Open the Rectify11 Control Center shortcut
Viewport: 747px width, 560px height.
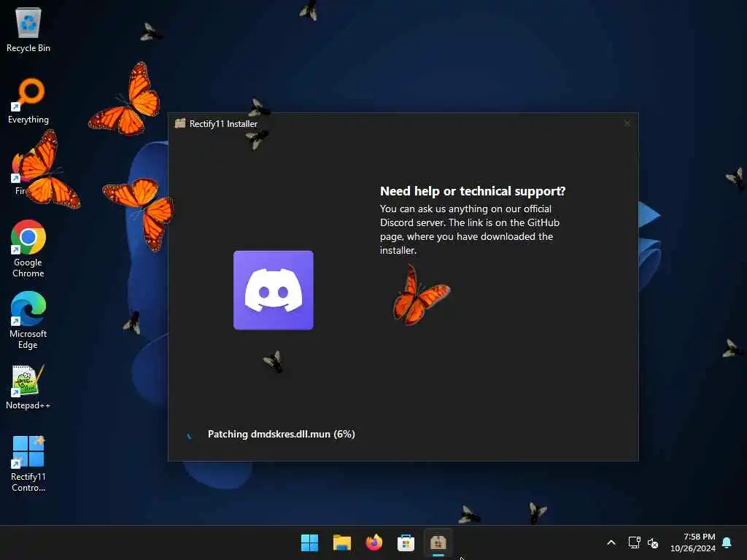tap(28, 463)
